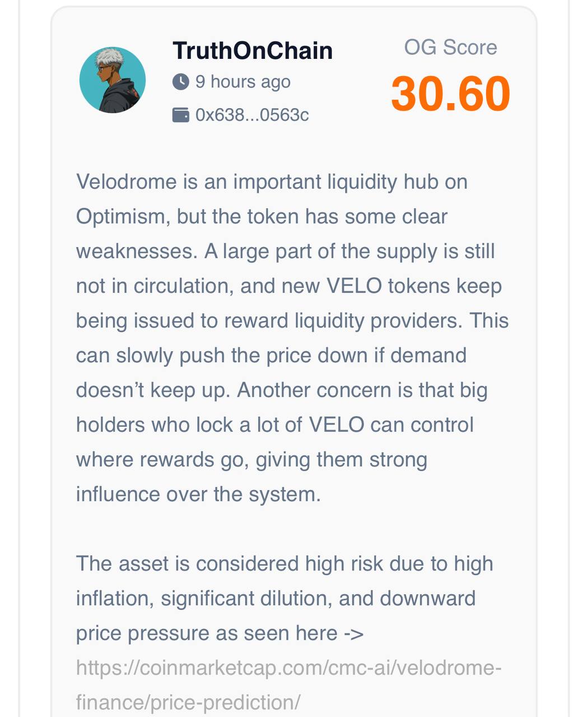Click the "finance/price-prediction/" link line
Viewport: 588px width, 717px height.
[188, 702]
